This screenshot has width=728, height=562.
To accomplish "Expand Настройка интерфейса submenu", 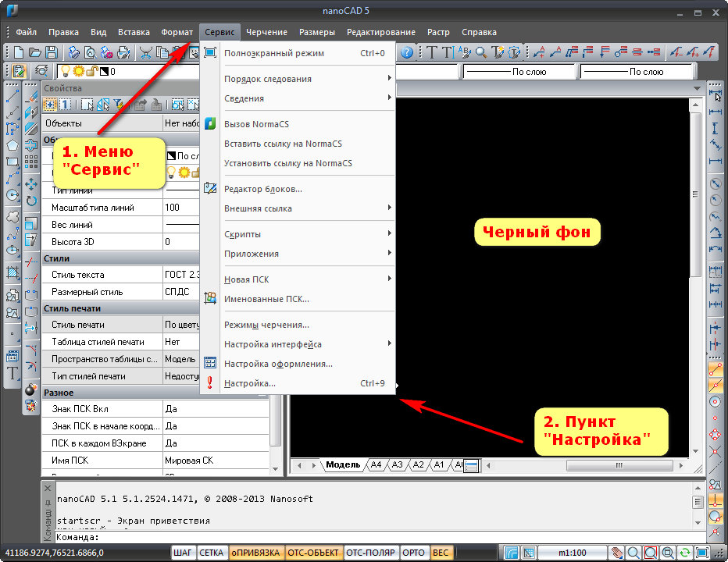I will click(308, 344).
